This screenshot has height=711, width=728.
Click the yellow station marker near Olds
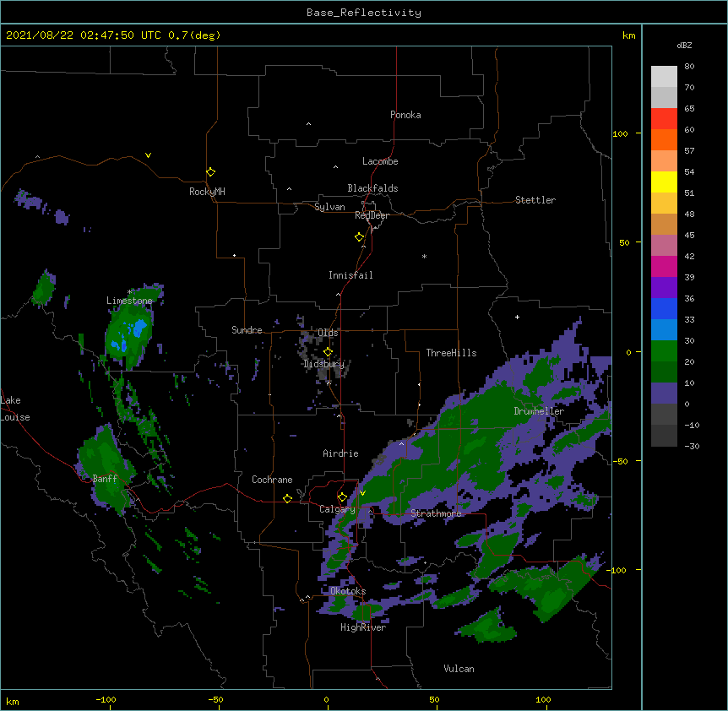pos(328,352)
